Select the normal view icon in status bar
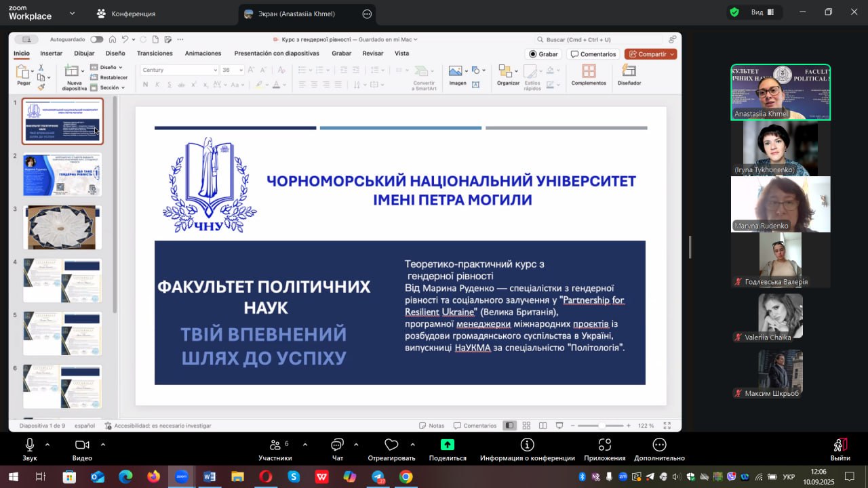 (509, 426)
